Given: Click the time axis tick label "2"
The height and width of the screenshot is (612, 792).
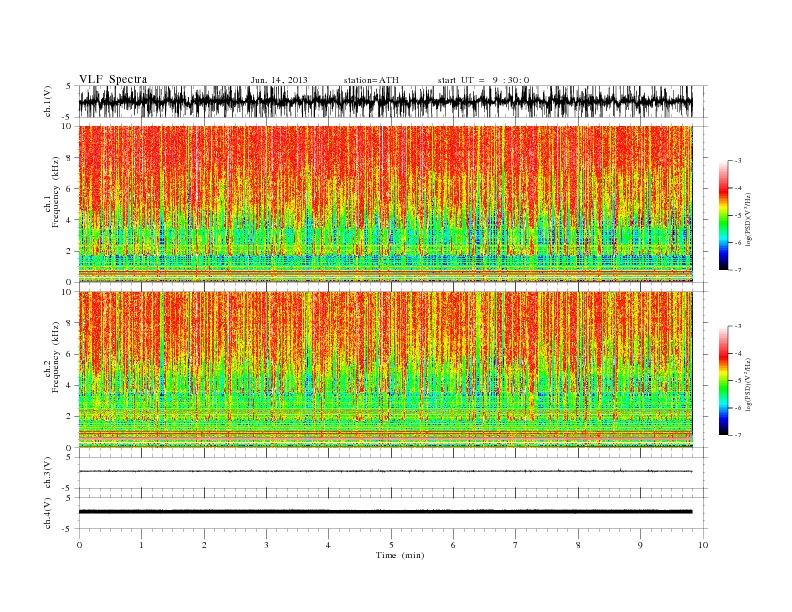Looking at the screenshot, I should (x=204, y=545).
